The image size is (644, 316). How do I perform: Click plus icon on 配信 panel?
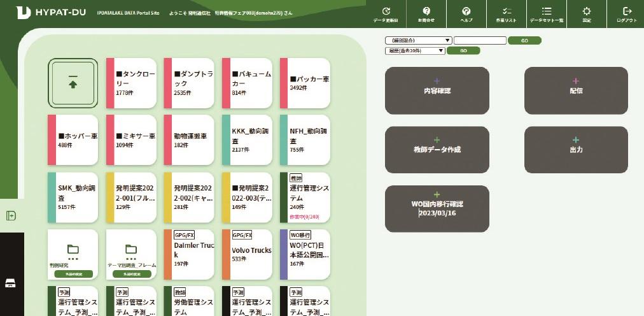coord(576,82)
